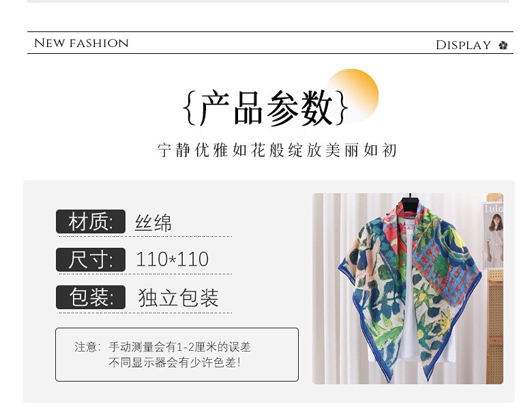Screen dimensions: 532x415
Task: Open the colorful scarf product photo
Action: point(407,289)
